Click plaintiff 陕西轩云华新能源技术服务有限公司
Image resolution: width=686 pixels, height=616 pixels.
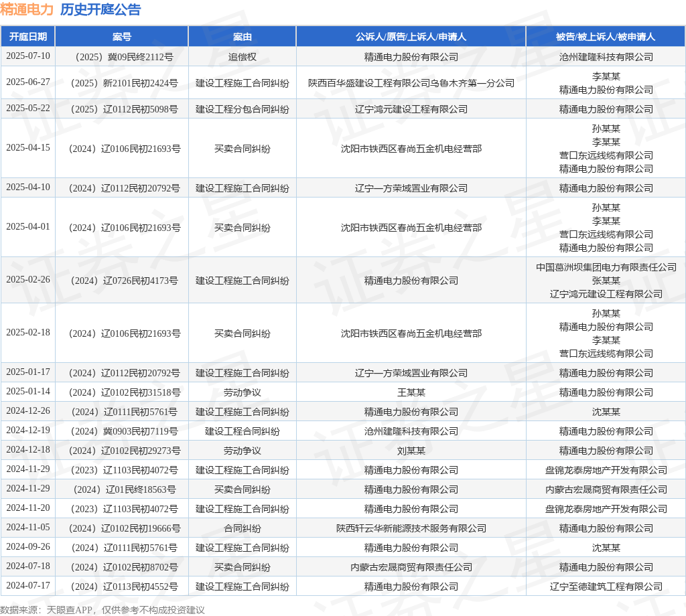[x=411, y=528]
